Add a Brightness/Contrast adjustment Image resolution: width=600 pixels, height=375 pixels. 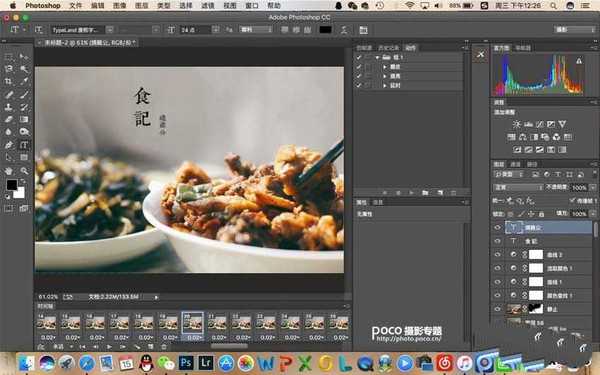[x=517, y=124]
